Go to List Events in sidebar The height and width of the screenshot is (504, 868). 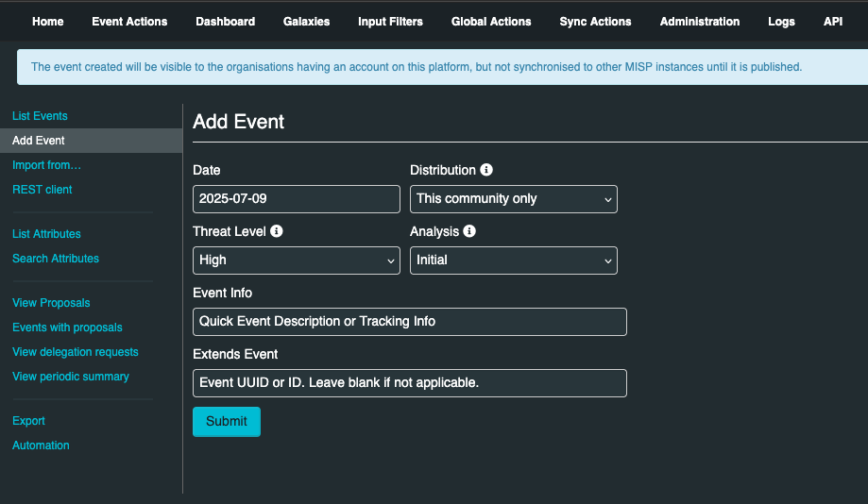pyautogui.click(x=40, y=116)
